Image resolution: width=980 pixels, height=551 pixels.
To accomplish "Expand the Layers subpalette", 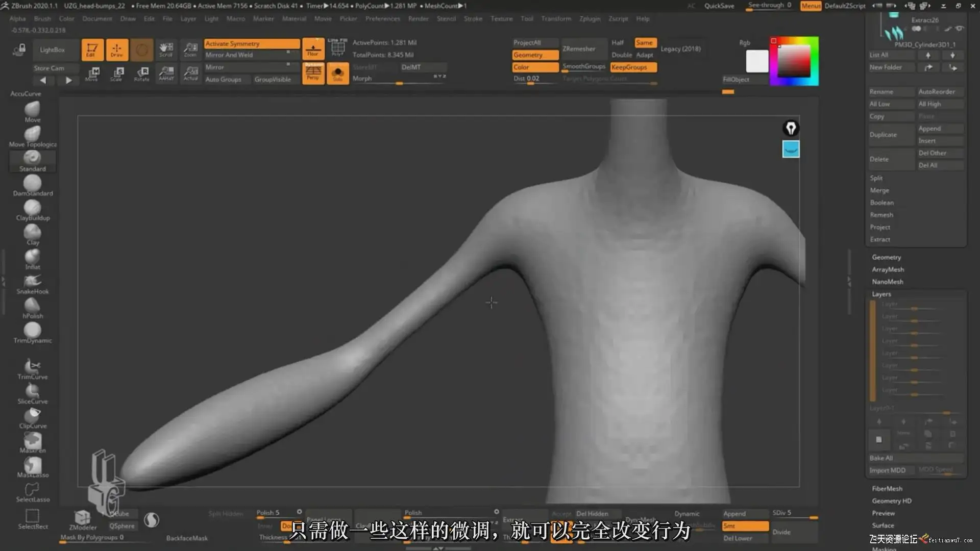I will (x=881, y=294).
